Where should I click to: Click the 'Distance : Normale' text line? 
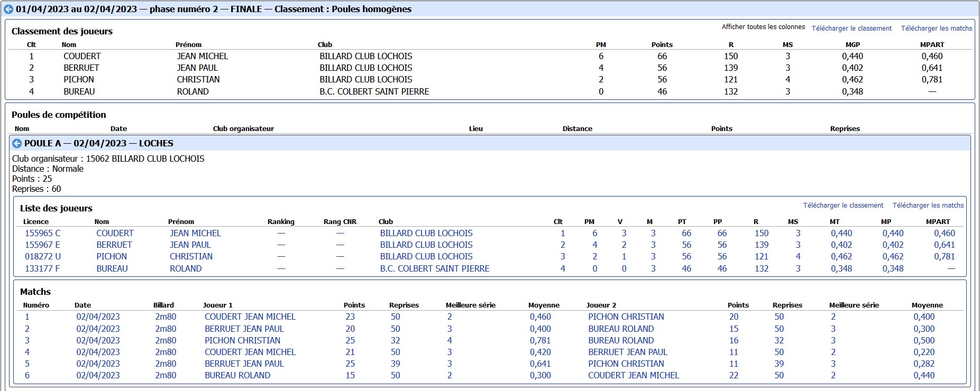click(48, 169)
